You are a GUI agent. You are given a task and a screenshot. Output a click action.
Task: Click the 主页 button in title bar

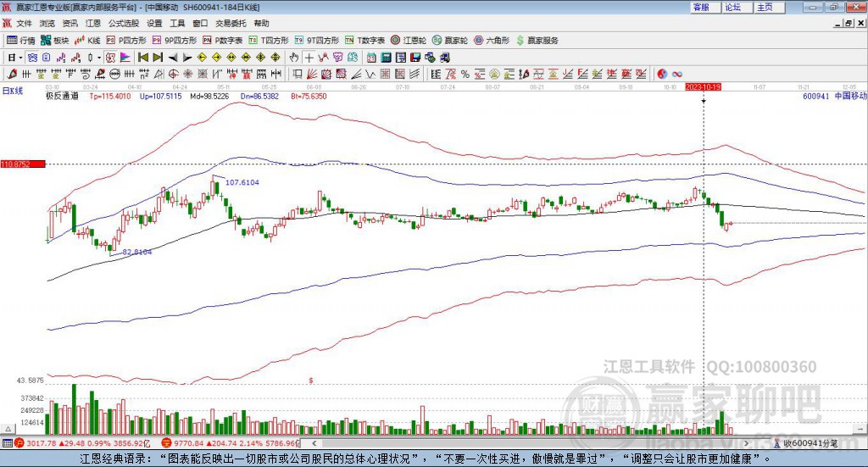pos(770,7)
